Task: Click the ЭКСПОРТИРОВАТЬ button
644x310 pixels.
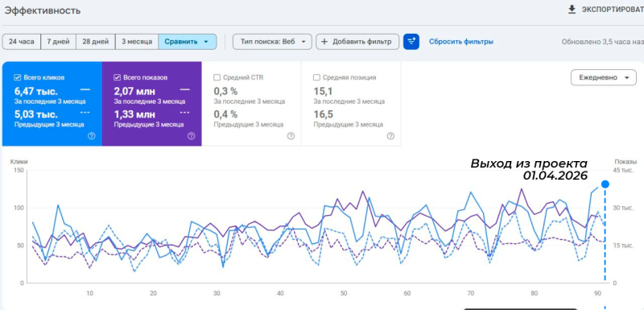Action: (x=606, y=10)
